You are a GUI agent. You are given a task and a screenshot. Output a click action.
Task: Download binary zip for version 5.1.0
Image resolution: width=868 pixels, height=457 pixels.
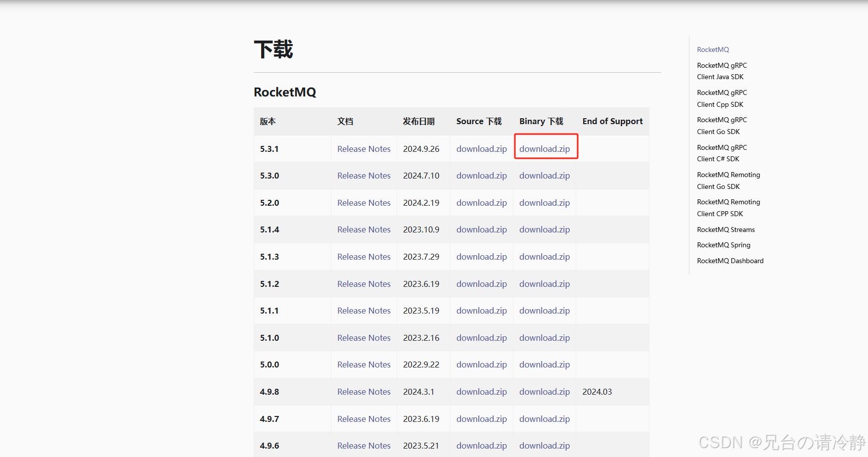pos(545,338)
